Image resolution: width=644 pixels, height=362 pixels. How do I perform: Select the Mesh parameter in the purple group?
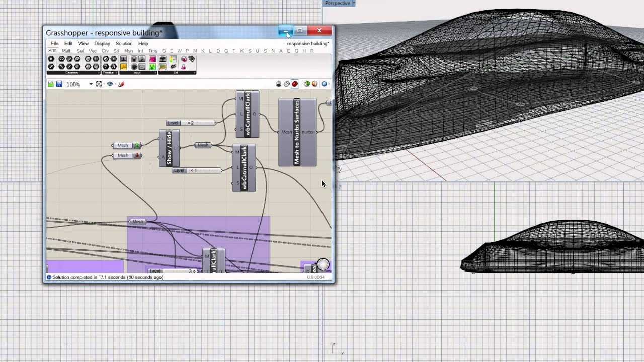(137, 222)
